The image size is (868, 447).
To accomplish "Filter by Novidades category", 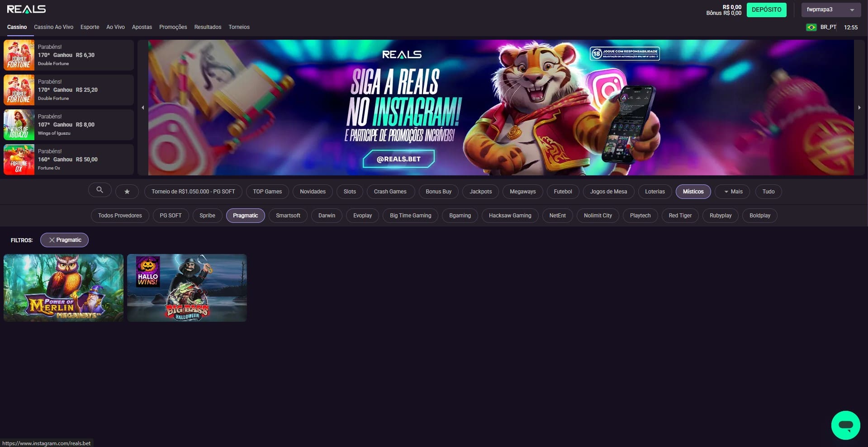I will coord(313,192).
